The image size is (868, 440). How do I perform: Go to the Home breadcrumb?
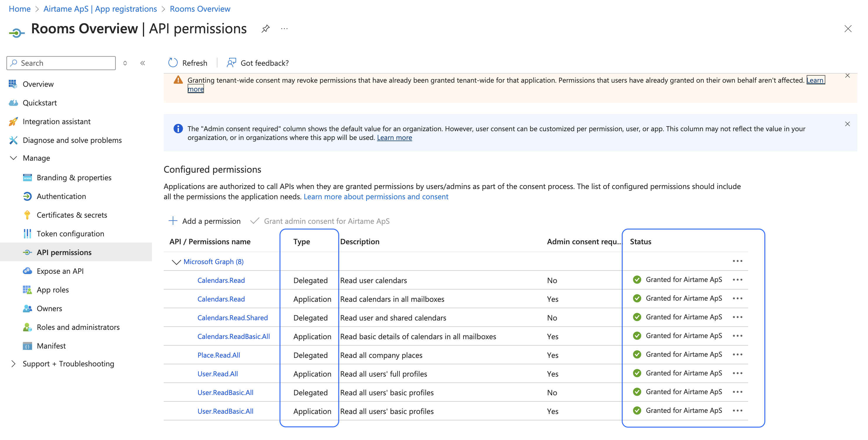point(20,9)
